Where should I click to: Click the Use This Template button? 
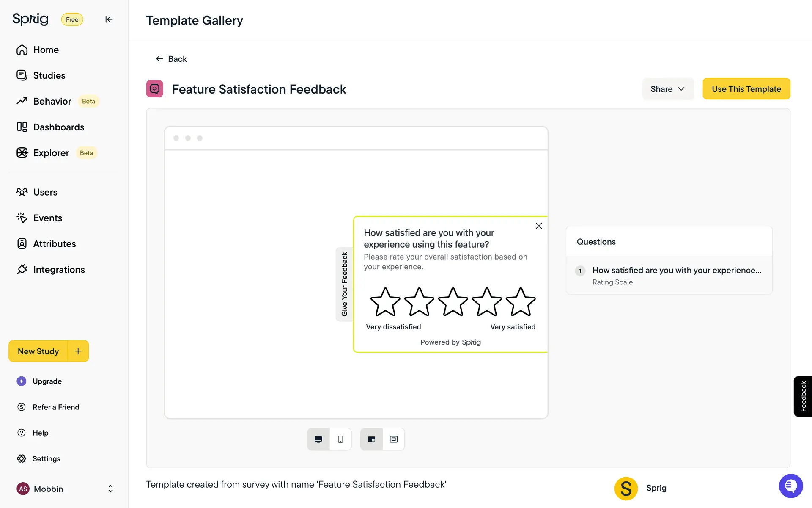746,89
